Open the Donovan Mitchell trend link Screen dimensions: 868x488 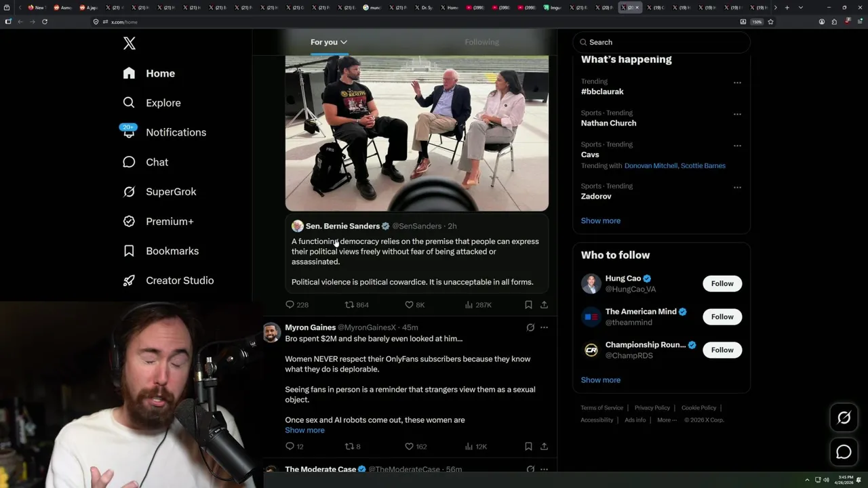[x=651, y=165]
